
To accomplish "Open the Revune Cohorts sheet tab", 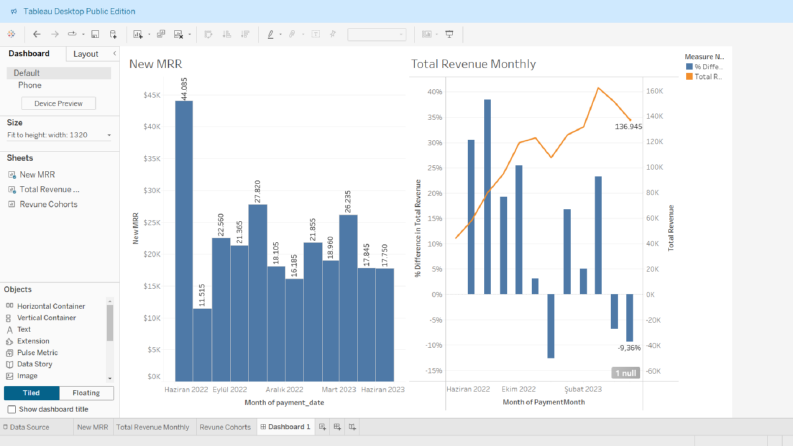I will [225, 427].
